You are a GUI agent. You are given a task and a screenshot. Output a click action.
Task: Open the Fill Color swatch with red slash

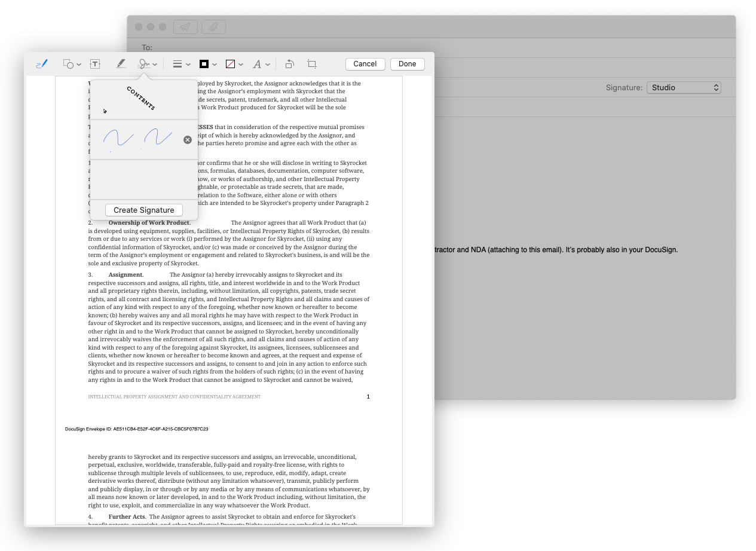(x=234, y=64)
